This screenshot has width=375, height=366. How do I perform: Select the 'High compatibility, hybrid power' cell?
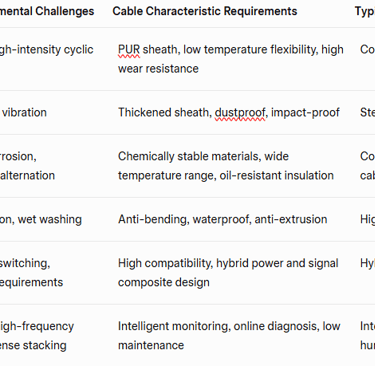[x=228, y=273]
